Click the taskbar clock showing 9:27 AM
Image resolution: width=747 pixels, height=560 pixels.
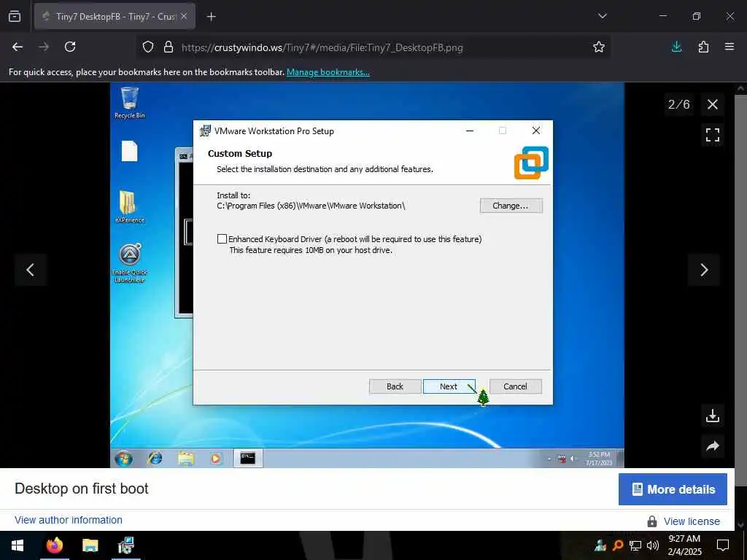(x=684, y=545)
